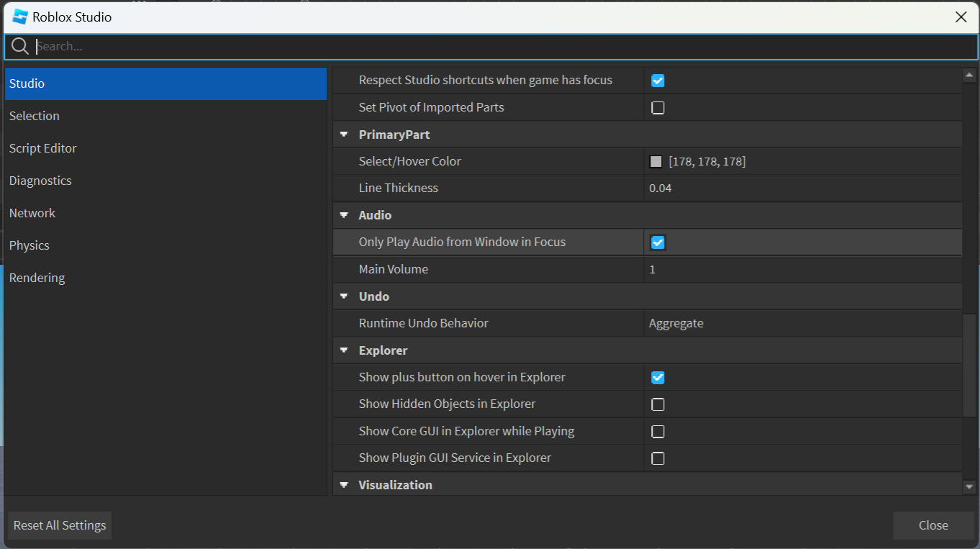Disable Respect Studio shortcuts when game has focus
This screenshot has width=980, height=549.
(x=658, y=81)
